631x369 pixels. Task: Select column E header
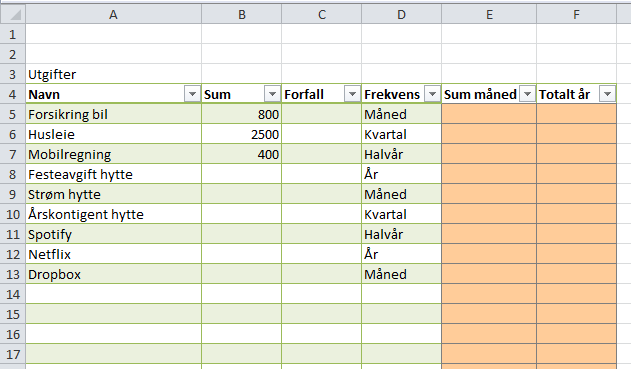[x=489, y=14]
